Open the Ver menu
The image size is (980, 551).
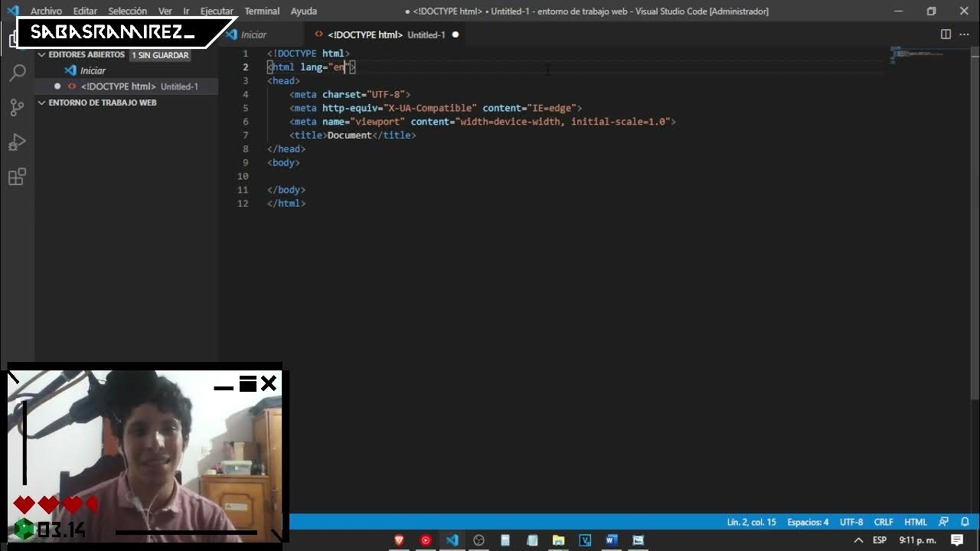[165, 11]
